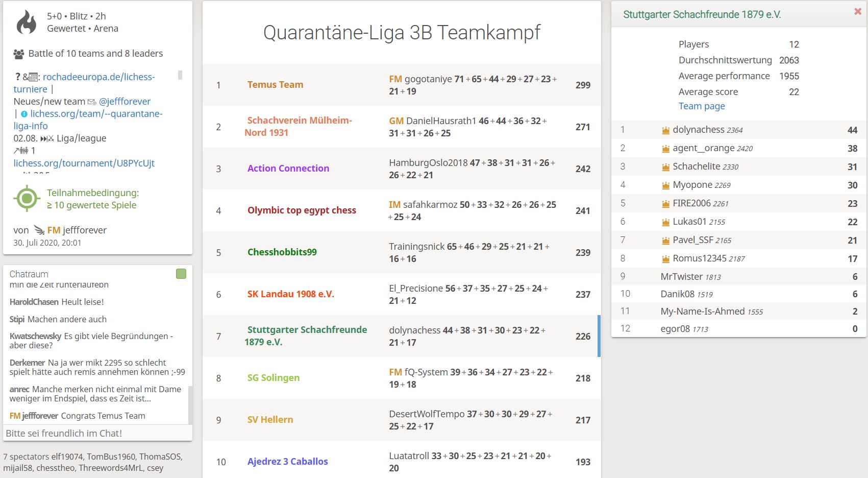868x478 pixels.
Task: Open the @jeffforever profile link
Action: (125, 101)
